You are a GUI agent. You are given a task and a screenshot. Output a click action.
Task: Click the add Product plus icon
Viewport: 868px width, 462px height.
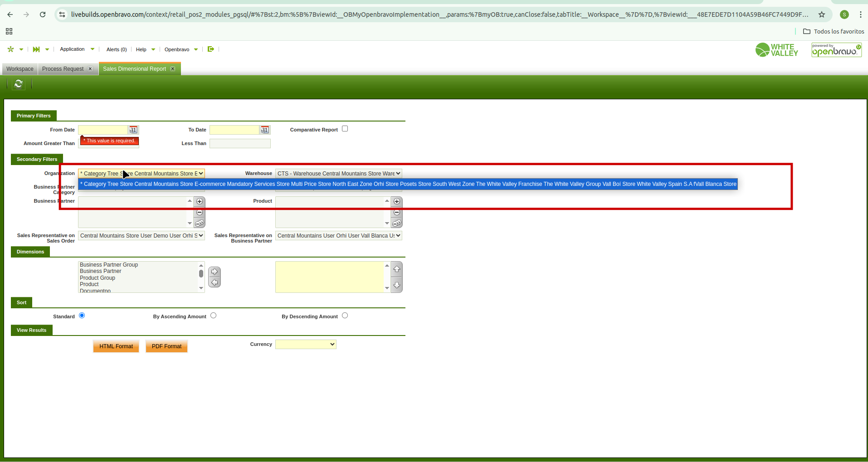coord(397,202)
